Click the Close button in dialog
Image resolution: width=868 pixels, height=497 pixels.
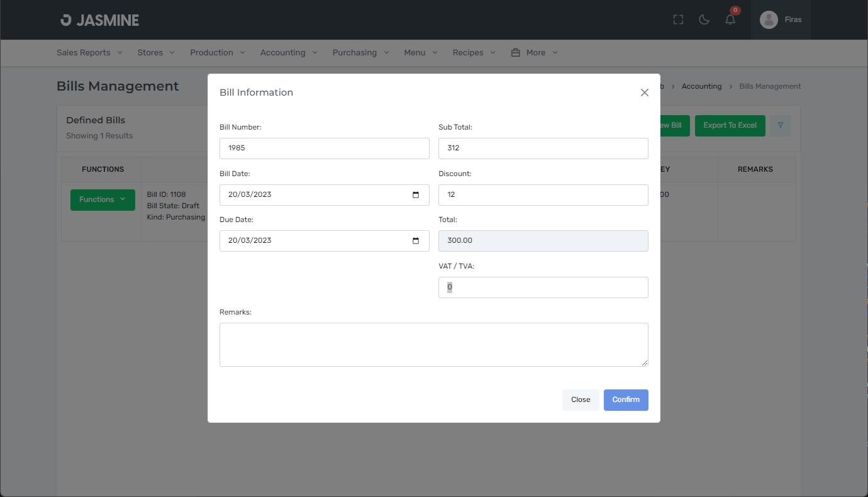point(581,400)
